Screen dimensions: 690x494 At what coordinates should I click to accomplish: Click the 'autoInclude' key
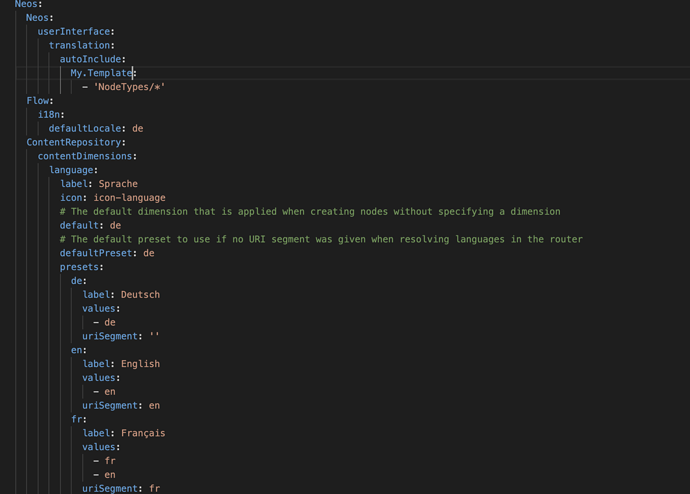point(90,59)
